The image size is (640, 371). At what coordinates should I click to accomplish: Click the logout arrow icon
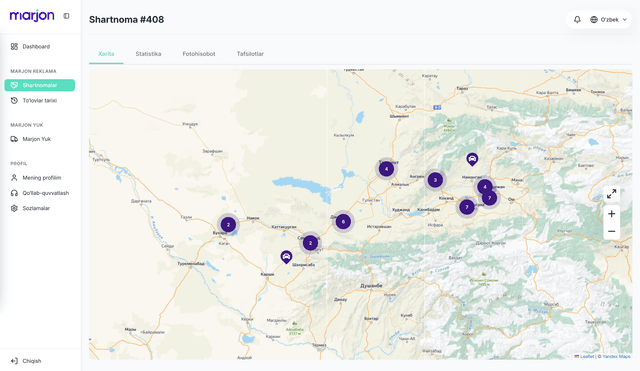14,361
